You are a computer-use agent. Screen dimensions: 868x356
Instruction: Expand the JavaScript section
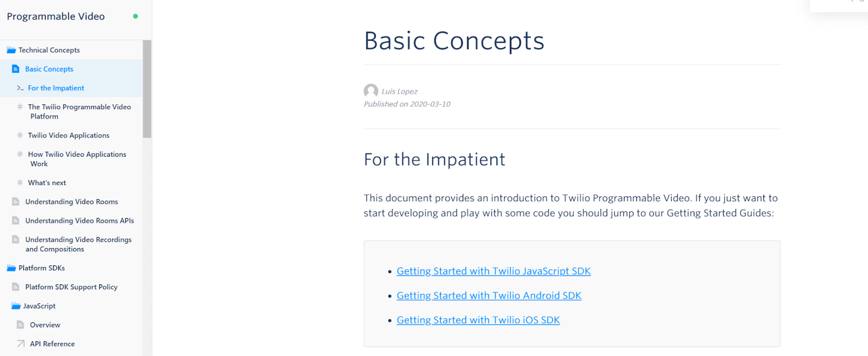pyautogui.click(x=39, y=306)
